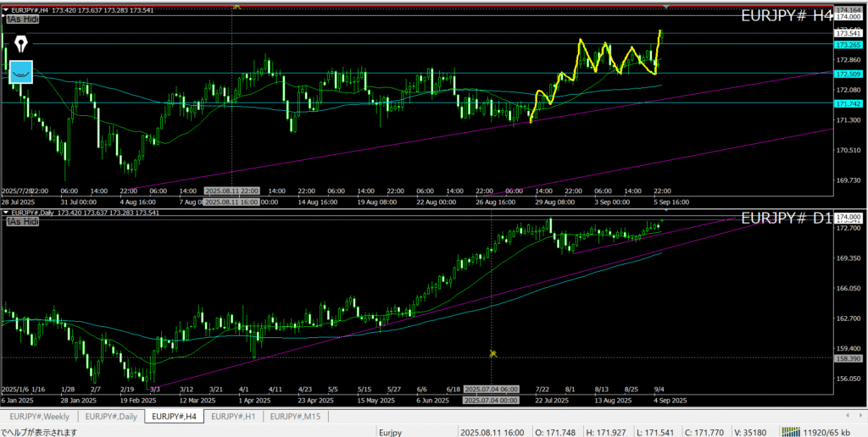This screenshot has width=868, height=437.
Task: Click the yellow arrow marker at H4 chart top
Action: (237, 6)
